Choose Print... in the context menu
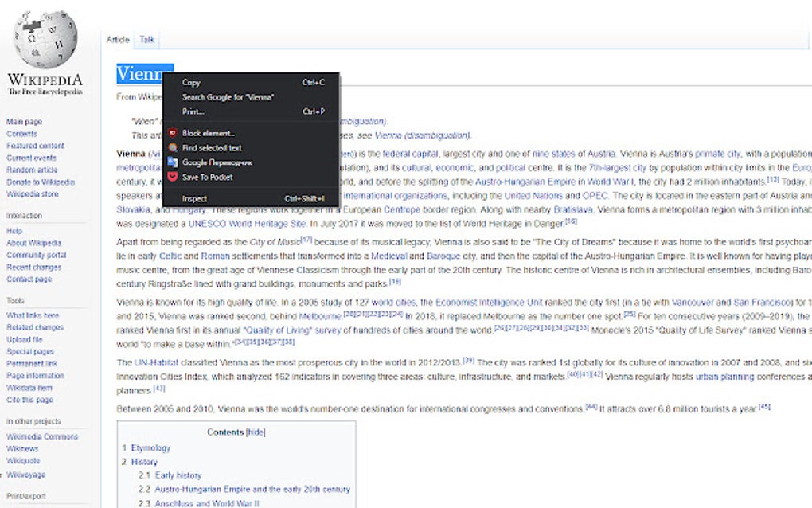 click(251, 111)
